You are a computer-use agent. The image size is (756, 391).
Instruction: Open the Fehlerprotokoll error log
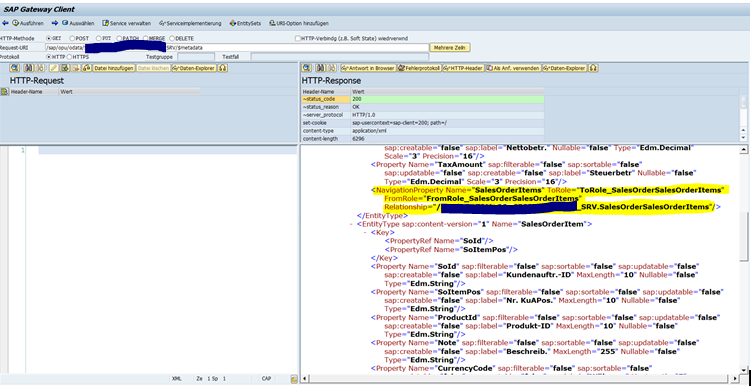coord(419,68)
